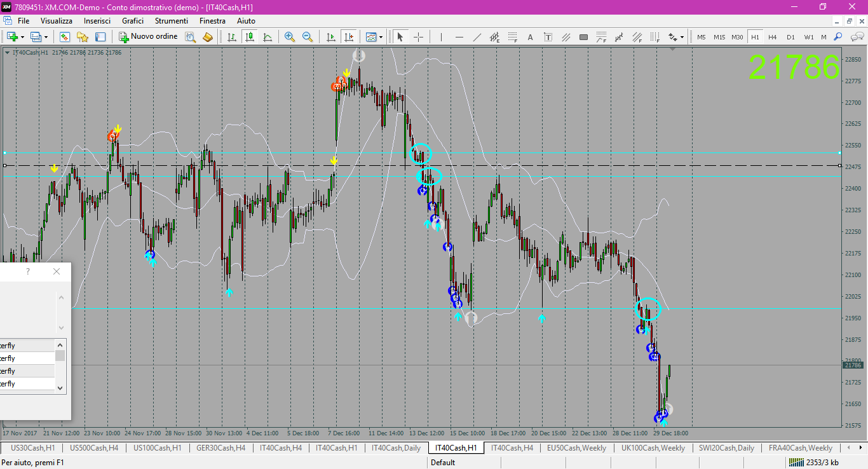The height and width of the screenshot is (469, 868).
Task: Switch timeframe to D1
Action: [x=790, y=37]
